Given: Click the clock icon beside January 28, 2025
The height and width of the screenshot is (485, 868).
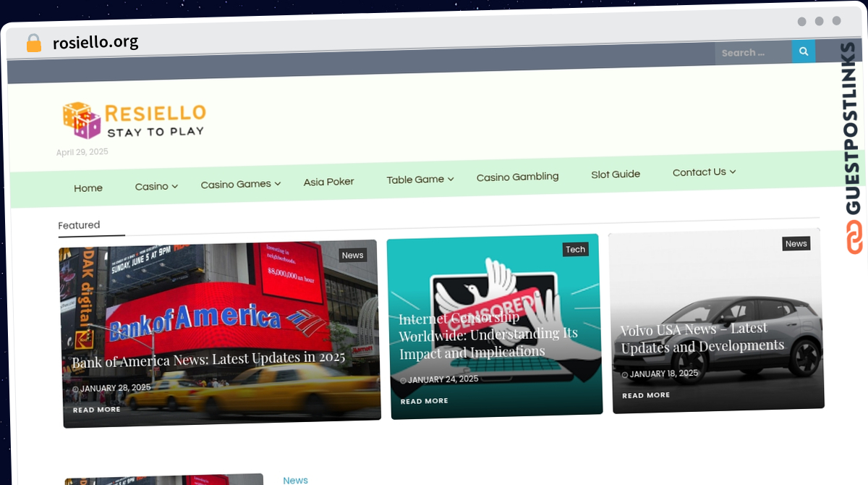Looking at the screenshot, I should coord(75,389).
